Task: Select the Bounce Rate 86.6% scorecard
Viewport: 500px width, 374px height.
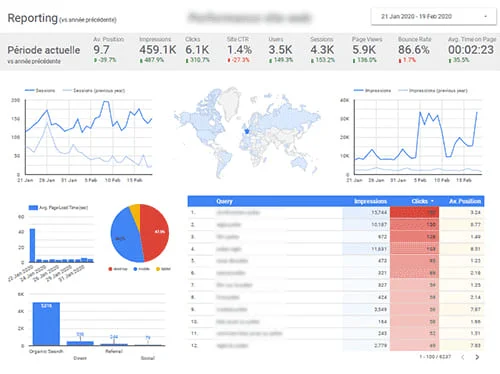Action: (x=414, y=50)
